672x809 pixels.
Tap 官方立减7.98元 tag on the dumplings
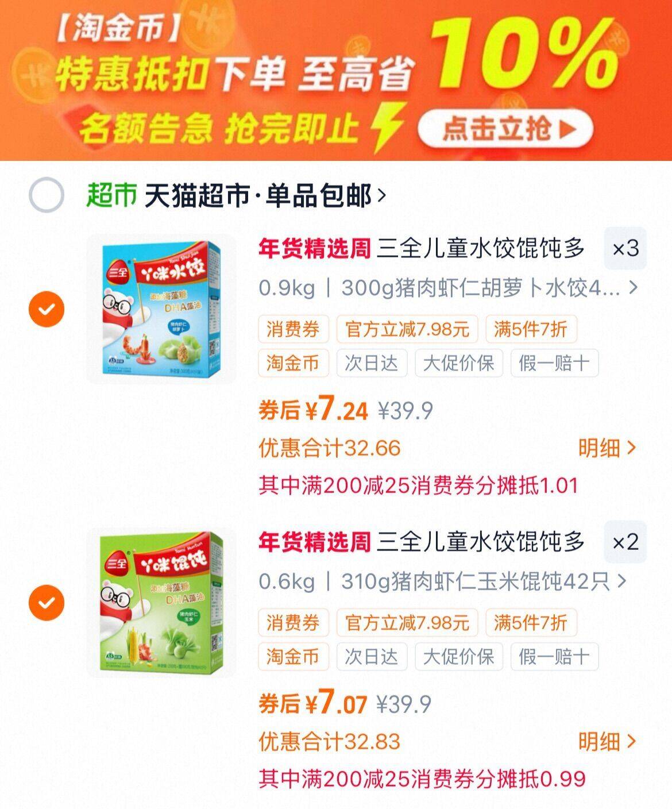[x=407, y=329]
